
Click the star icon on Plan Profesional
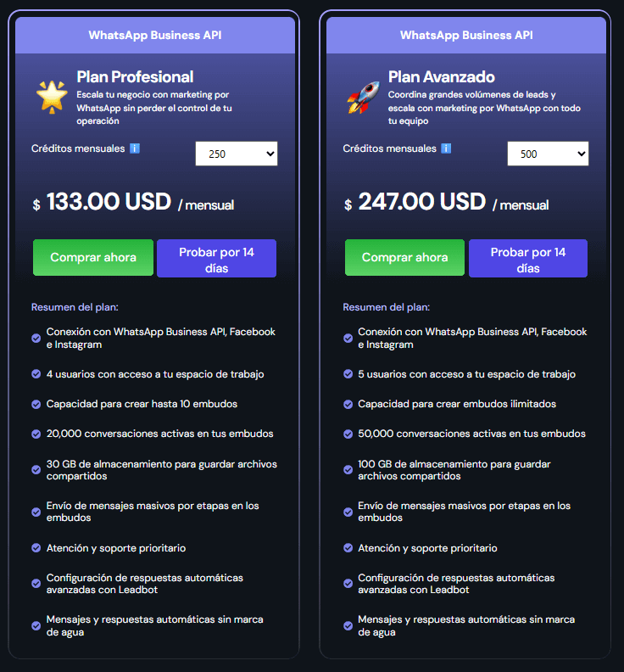tap(52, 97)
